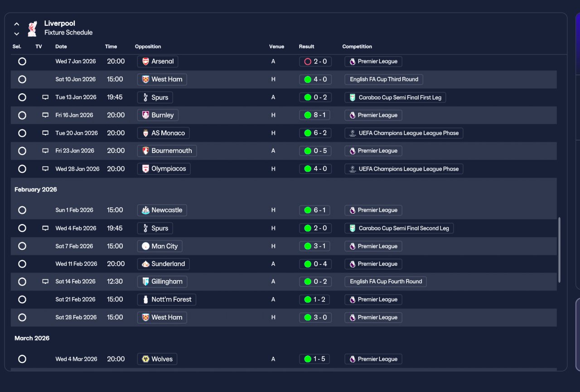Click Premier League icon on Burnley row
The height and width of the screenshot is (392, 580).
click(353, 115)
